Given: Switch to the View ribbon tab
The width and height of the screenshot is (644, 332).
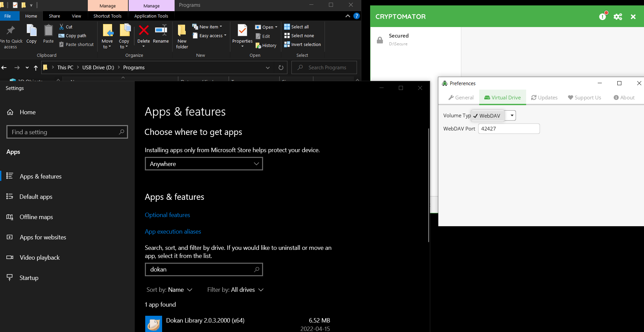Looking at the screenshot, I should tap(76, 16).
